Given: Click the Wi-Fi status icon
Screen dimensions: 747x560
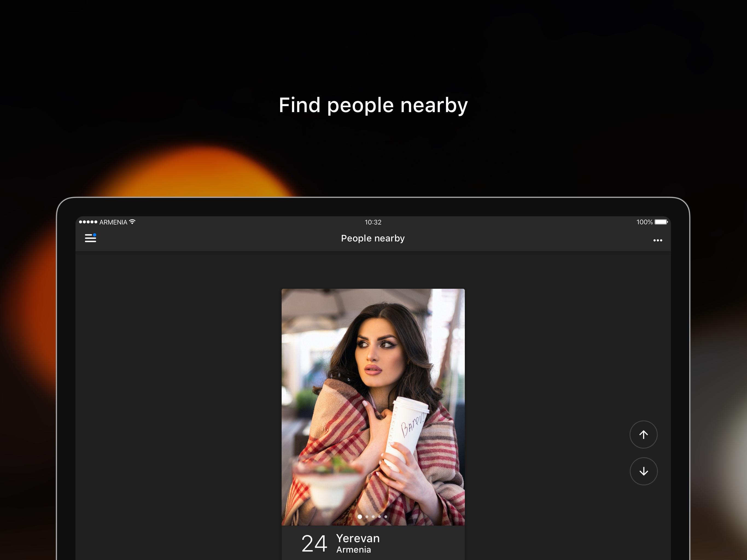Looking at the screenshot, I should tap(132, 222).
